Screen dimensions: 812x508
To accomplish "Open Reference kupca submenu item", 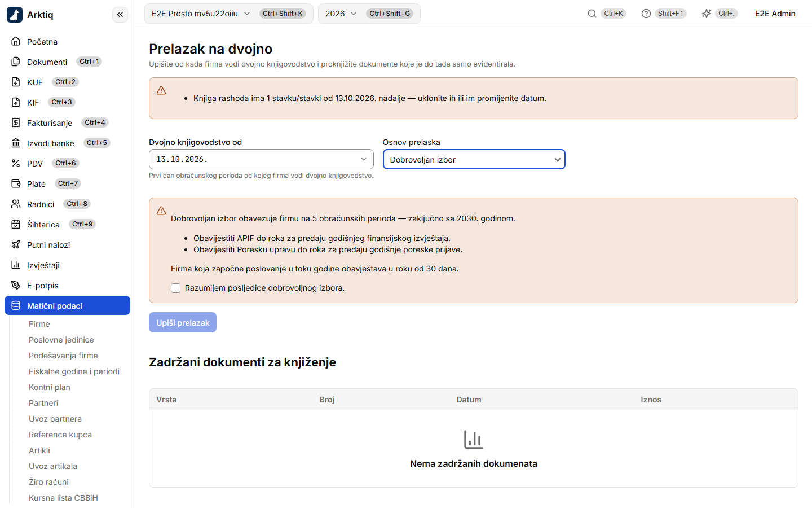I will [x=60, y=435].
